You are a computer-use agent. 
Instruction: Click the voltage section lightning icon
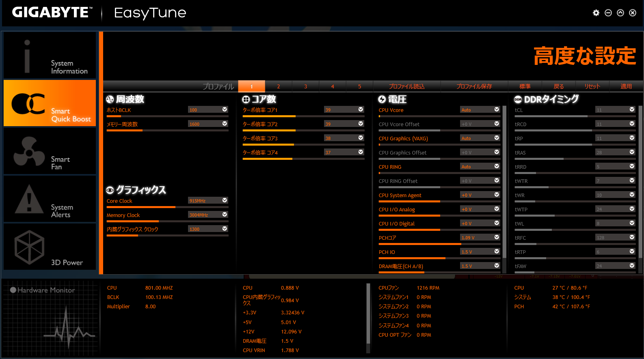382,99
